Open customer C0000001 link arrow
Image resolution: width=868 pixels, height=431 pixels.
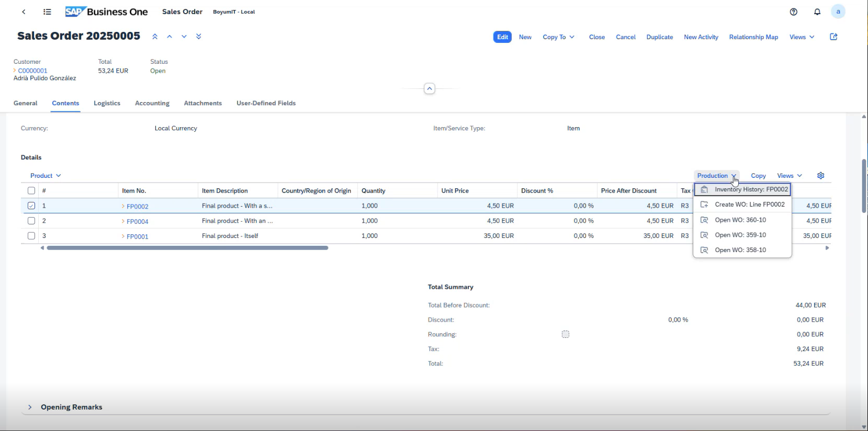coord(15,71)
